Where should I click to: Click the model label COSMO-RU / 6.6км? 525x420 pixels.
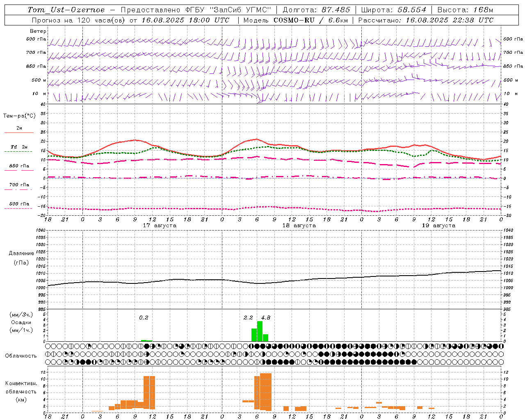coord(310,20)
